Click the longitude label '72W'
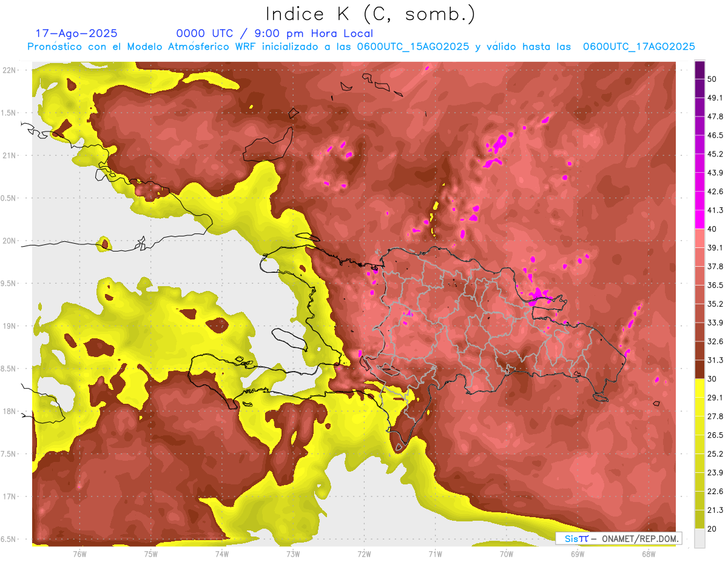Image resolution: width=728 pixels, height=562 pixels. [364, 554]
